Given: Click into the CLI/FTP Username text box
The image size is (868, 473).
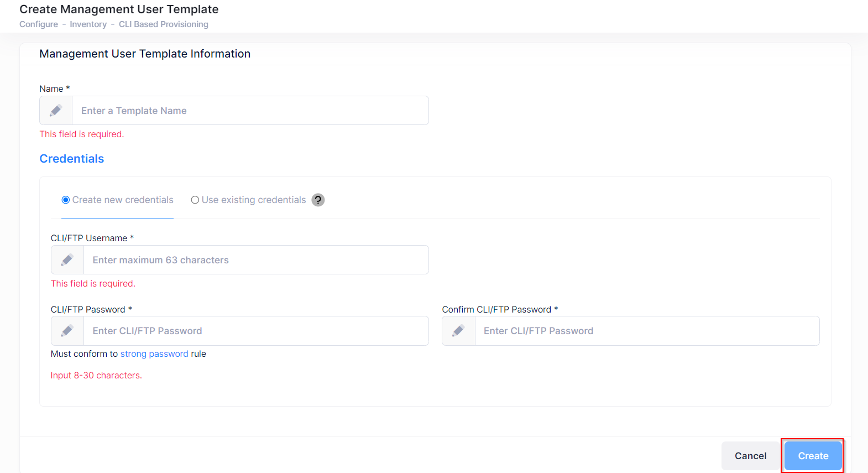Looking at the screenshot, I should [x=255, y=260].
